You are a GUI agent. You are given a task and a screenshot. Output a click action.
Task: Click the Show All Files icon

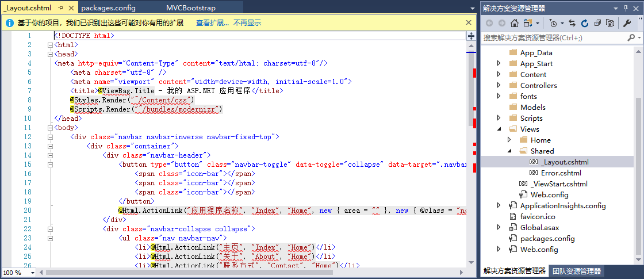[609, 23]
